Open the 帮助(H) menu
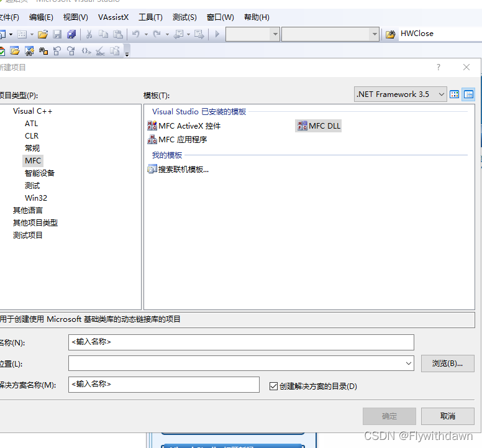 (x=257, y=17)
